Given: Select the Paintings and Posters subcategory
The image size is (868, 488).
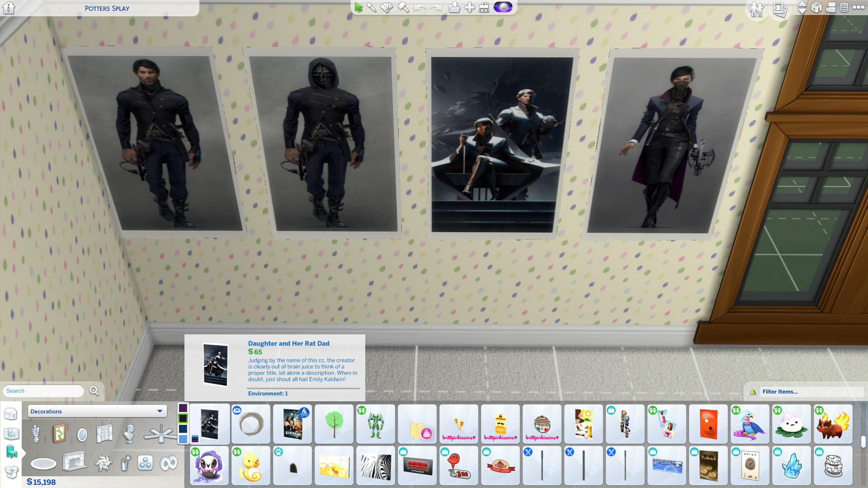Looking at the screenshot, I should coord(59,434).
